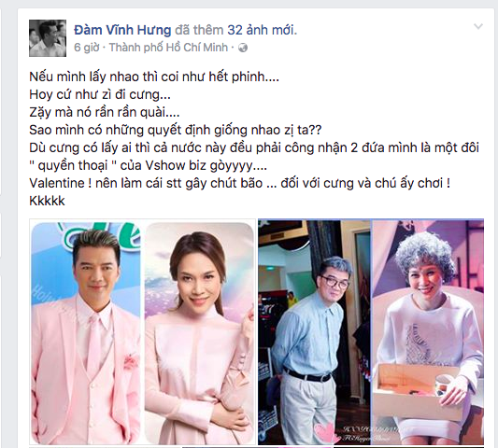Open the 'Thành phố Hồ Chí Minh' location link
498x448 pixels.
tap(168, 48)
